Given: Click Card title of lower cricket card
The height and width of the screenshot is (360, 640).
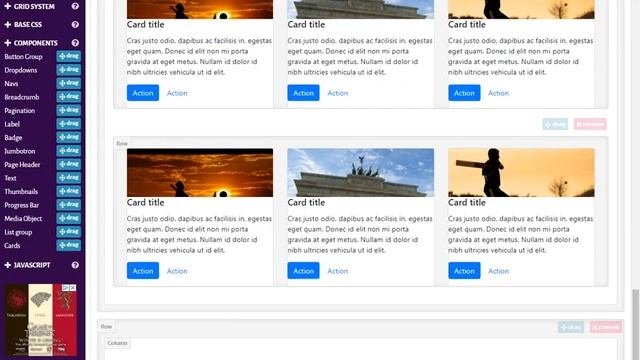Looking at the screenshot, I should pyautogui.click(x=467, y=202).
